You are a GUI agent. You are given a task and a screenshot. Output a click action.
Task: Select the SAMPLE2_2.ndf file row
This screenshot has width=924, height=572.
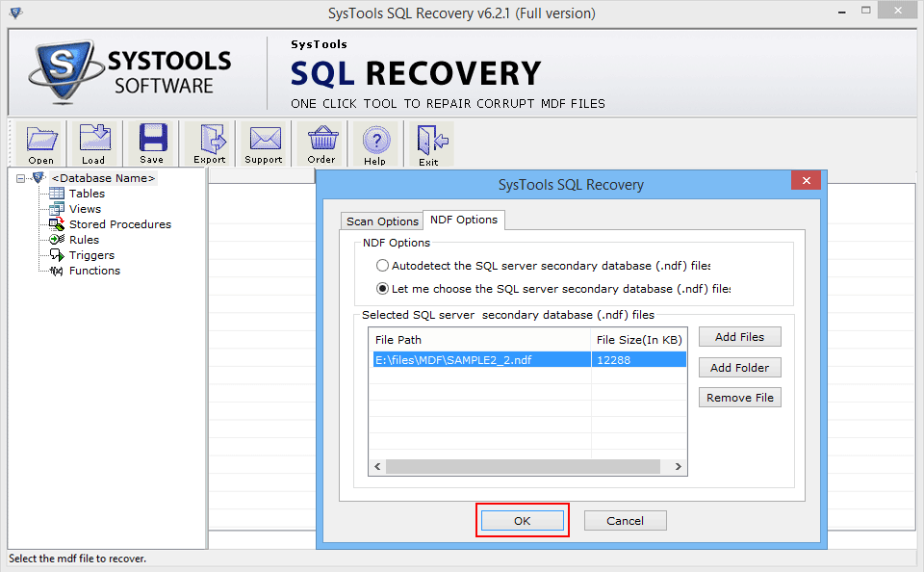(481, 359)
